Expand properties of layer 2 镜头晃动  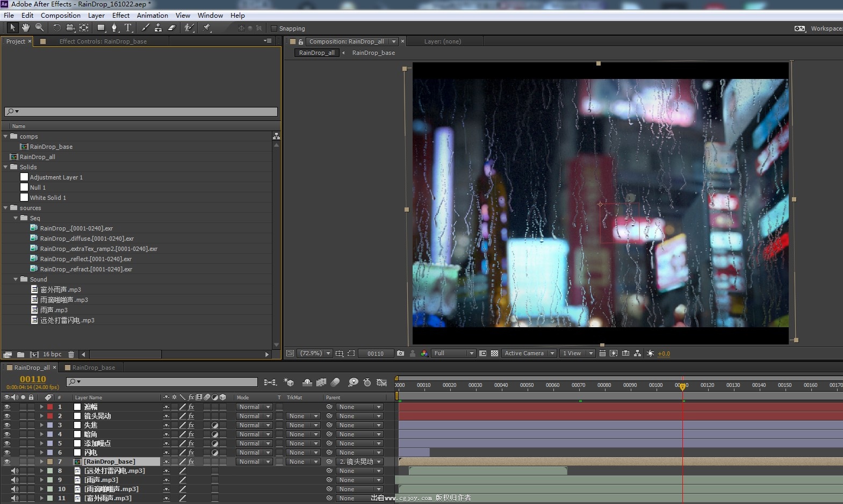[x=41, y=416]
